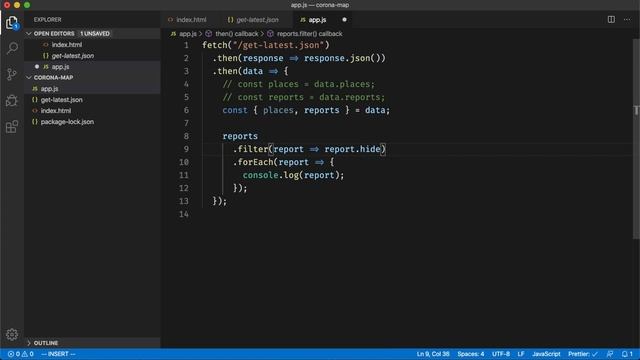
Task: Click the feedback icon in status bar
Action: tap(610, 354)
